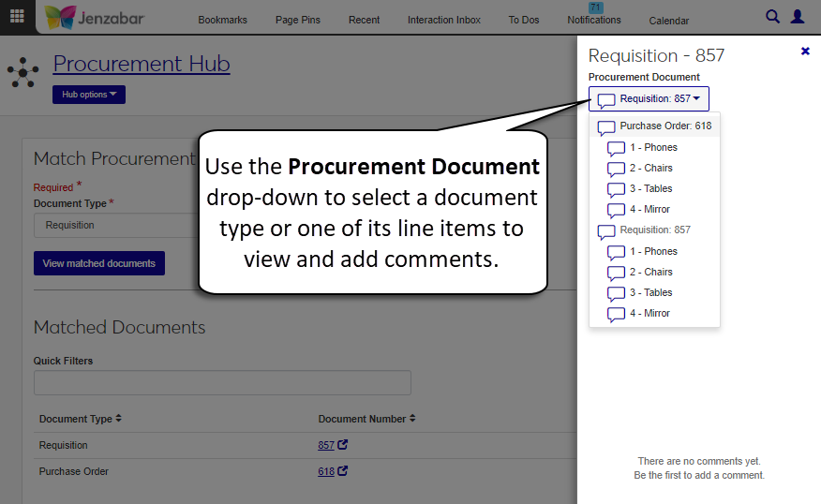Open the apps grid menu icon
This screenshot has height=504, width=821.
(17, 16)
